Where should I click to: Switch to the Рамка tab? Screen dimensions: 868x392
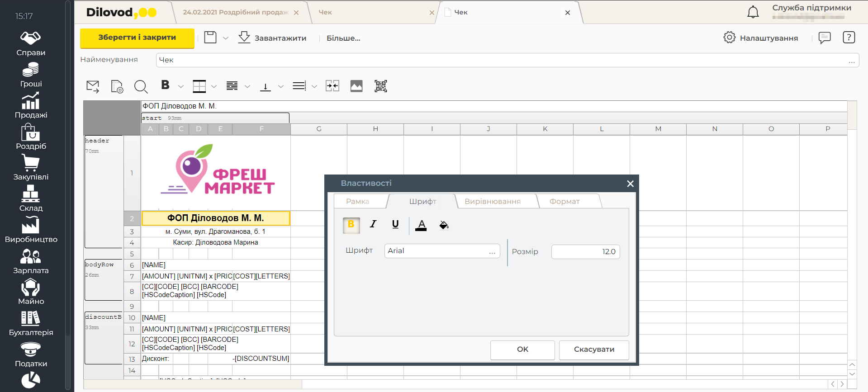pos(357,201)
